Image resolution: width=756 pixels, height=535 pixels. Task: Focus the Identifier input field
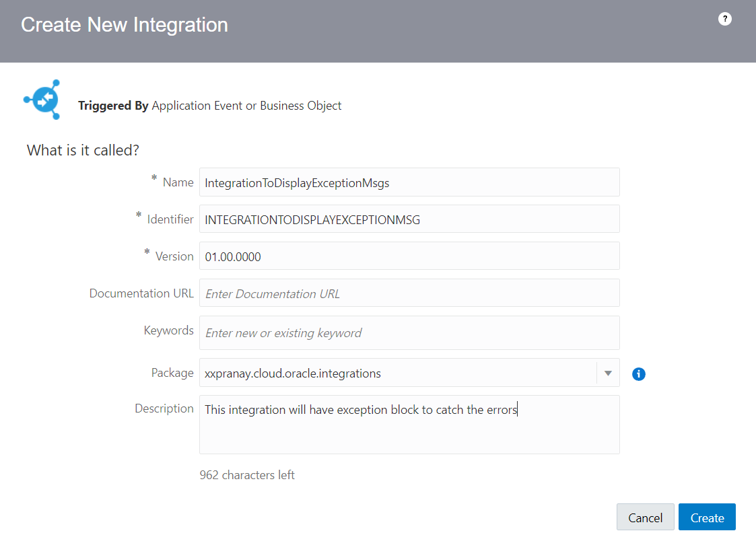click(409, 219)
